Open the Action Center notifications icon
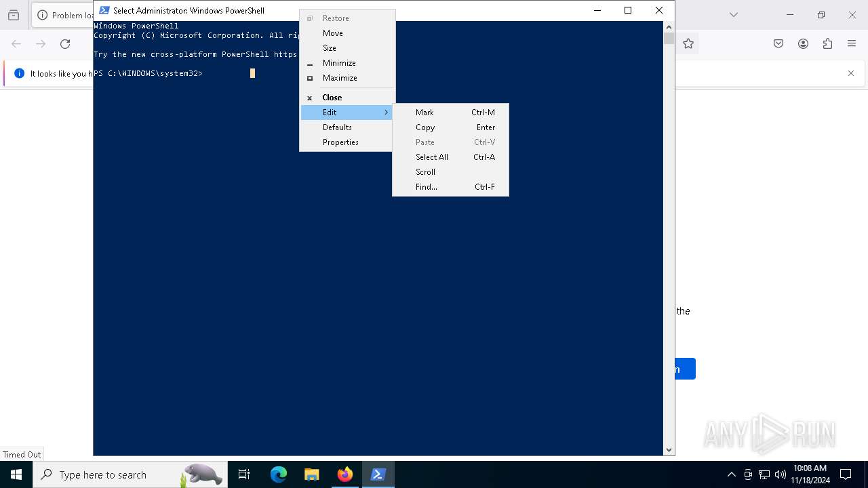The image size is (868, 488). (x=846, y=474)
